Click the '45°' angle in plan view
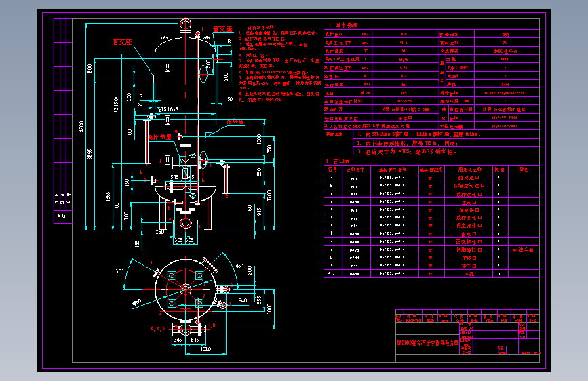 tap(239, 266)
